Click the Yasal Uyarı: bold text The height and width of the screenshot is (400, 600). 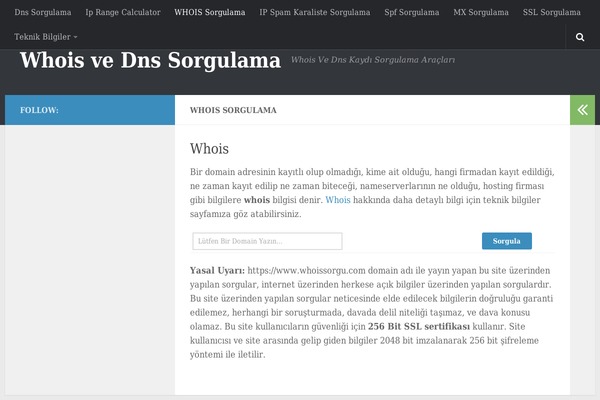217,271
